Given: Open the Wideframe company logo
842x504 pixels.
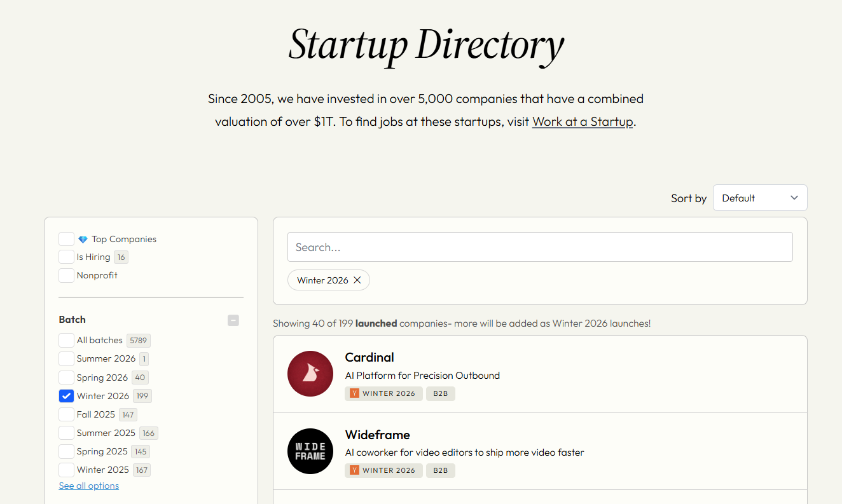Looking at the screenshot, I should tap(310, 451).
